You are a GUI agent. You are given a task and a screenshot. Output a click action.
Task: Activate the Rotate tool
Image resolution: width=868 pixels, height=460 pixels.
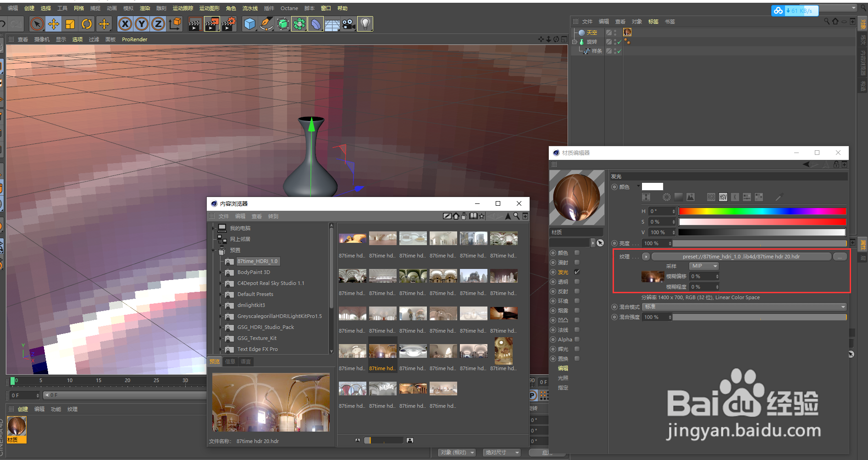[87, 24]
